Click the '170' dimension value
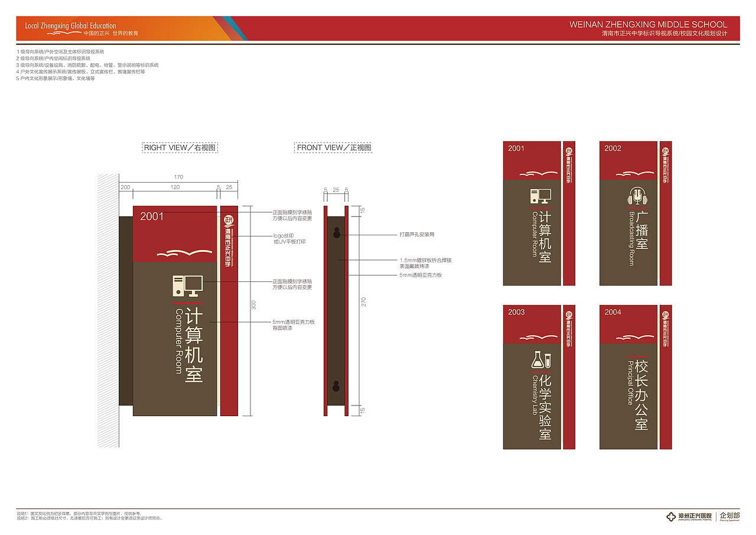 pyautogui.click(x=178, y=177)
